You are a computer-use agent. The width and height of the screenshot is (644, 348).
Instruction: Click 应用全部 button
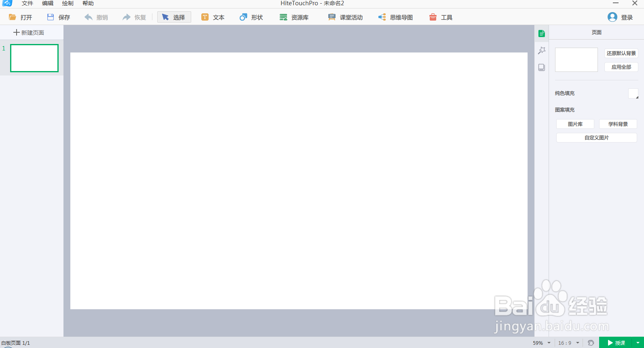(x=621, y=67)
